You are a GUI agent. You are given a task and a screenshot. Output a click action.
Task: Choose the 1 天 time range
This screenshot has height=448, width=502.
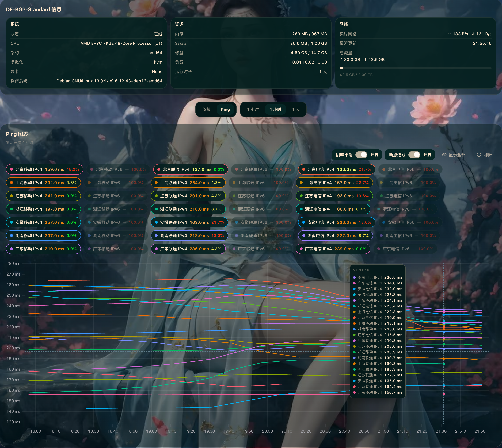point(296,110)
